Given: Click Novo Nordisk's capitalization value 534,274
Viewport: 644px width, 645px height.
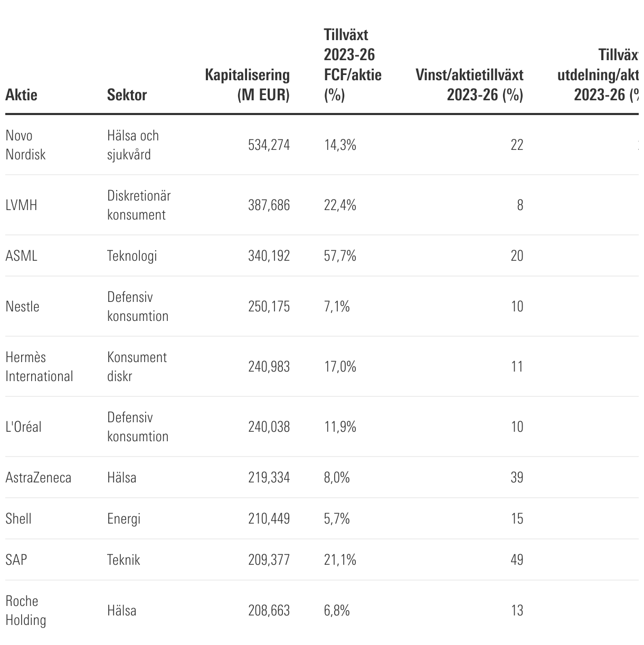Looking at the screenshot, I should 269,145.
